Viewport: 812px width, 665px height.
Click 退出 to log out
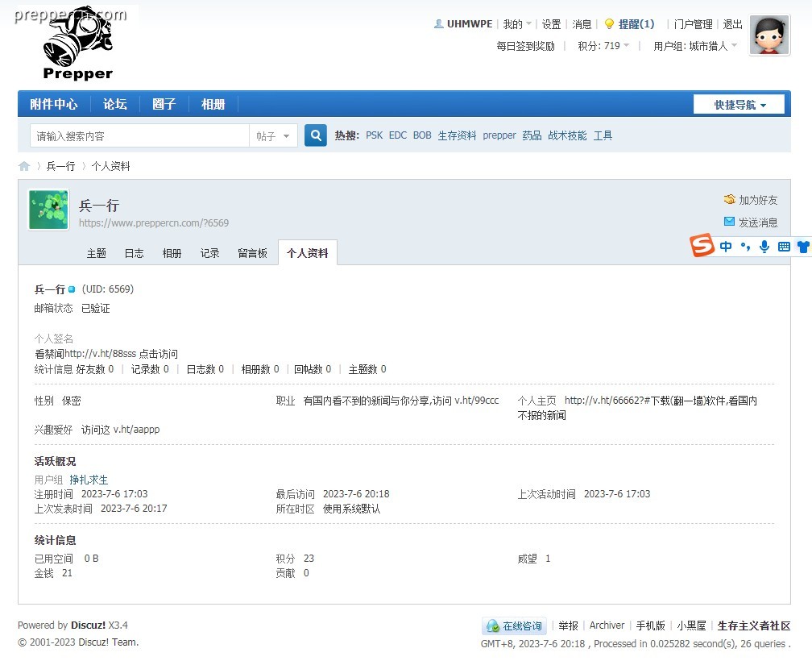732,24
